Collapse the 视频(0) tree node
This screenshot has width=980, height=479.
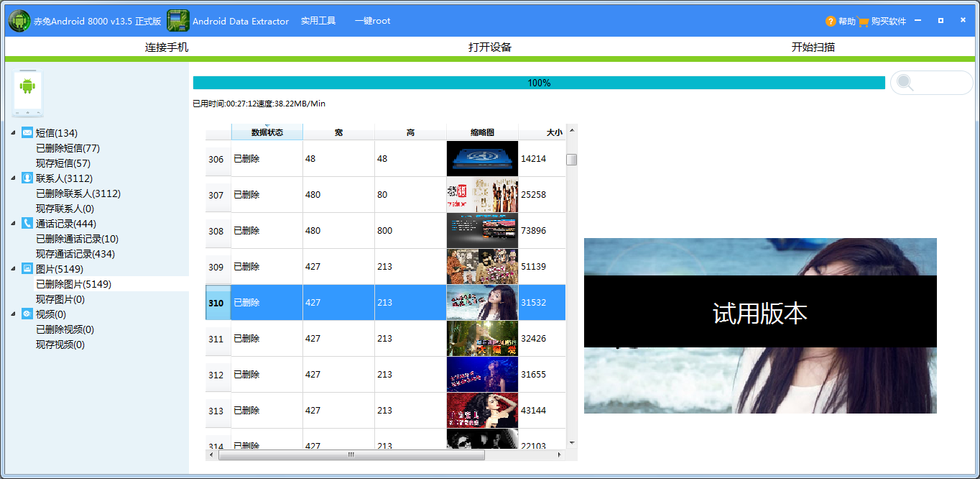pyautogui.click(x=13, y=314)
